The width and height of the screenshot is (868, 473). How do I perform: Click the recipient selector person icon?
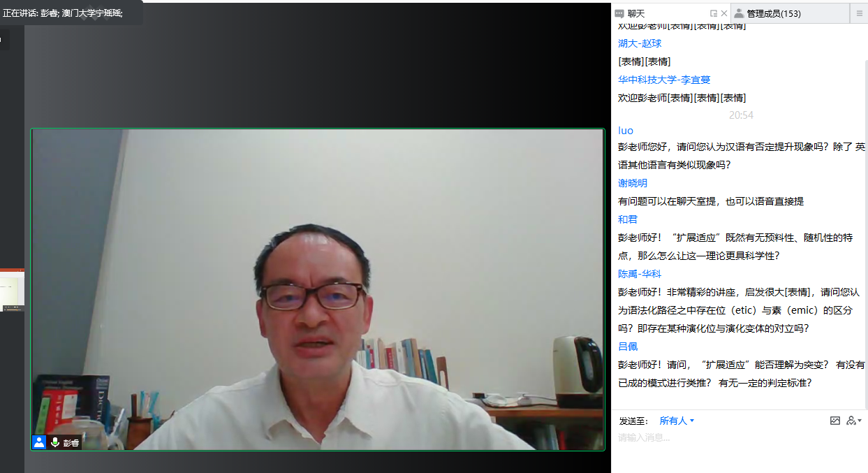coord(851,420)
